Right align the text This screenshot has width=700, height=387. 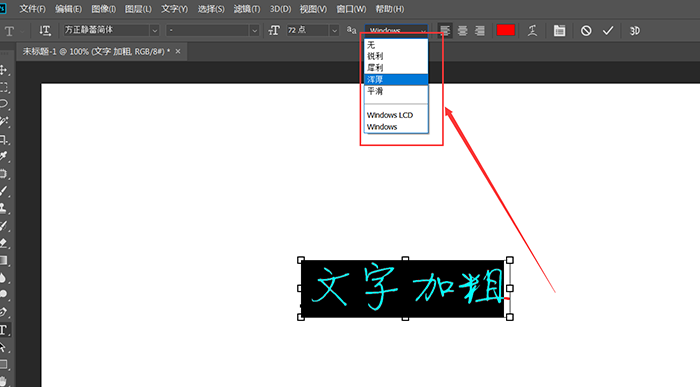(480, 30)
